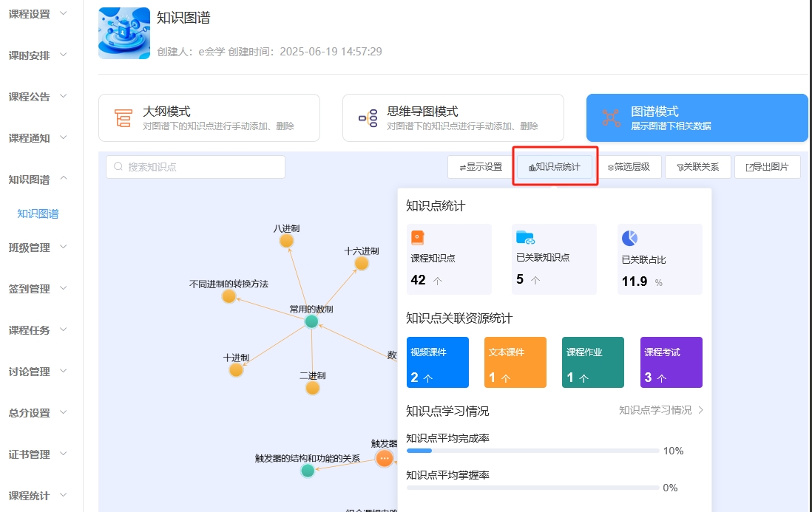Select the 图谱模式 graph mode card
Viewport: 812px width, 512px height.
click(x=697, y=117)
